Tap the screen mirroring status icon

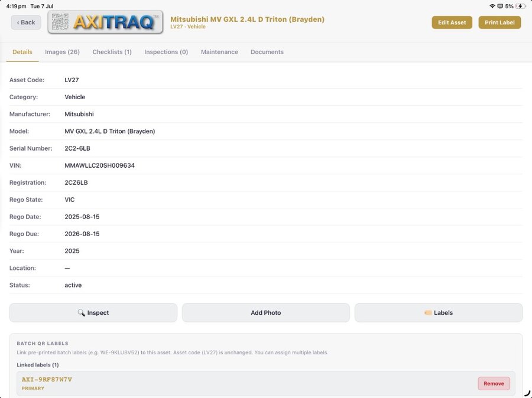(x=500, y=6)
